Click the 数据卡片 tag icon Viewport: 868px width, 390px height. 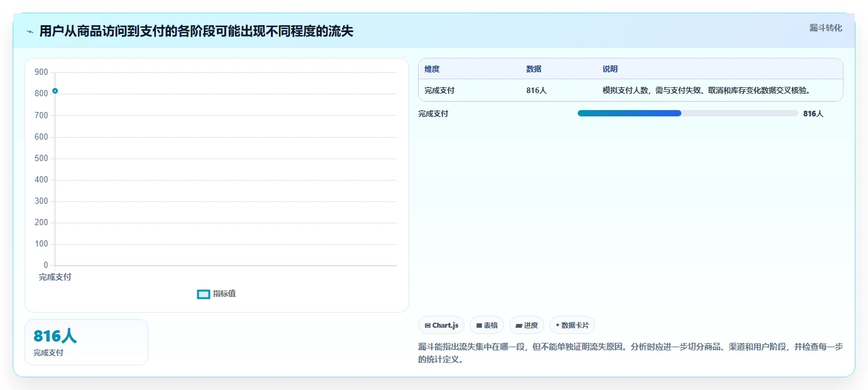558,326
